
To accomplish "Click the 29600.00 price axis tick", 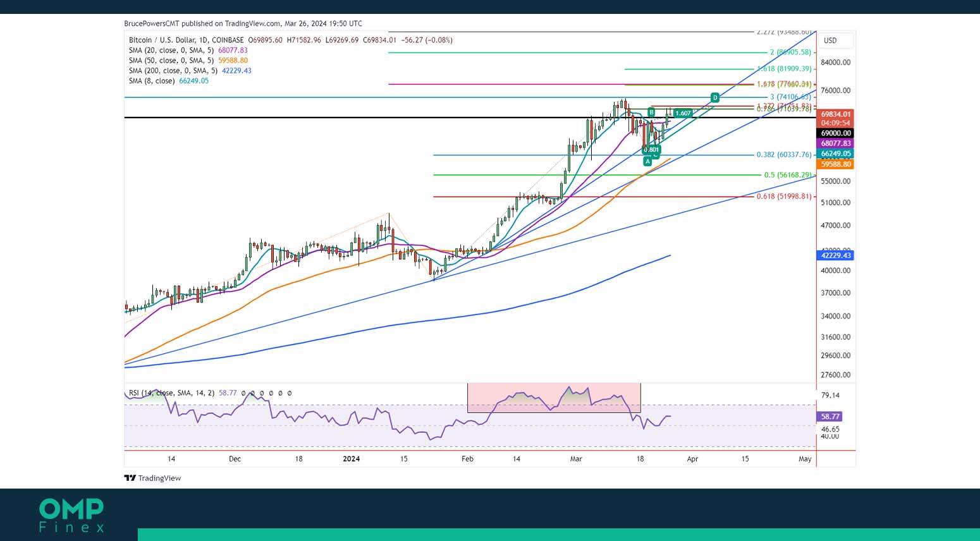I will [x=835, y=356].
